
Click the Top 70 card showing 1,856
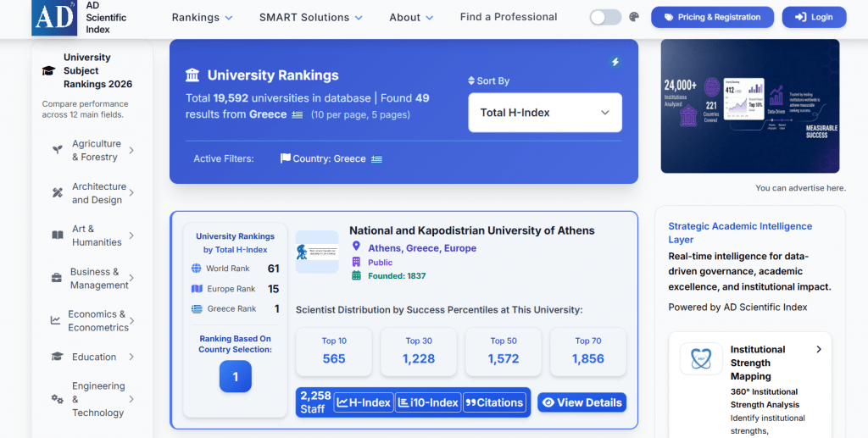588,352
